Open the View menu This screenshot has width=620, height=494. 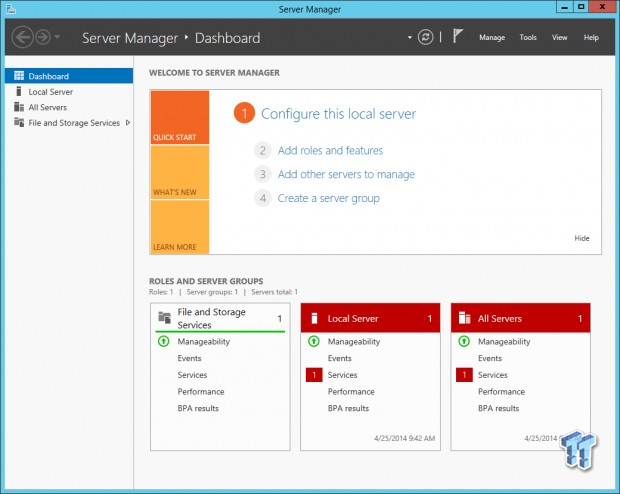coord(560,37)
